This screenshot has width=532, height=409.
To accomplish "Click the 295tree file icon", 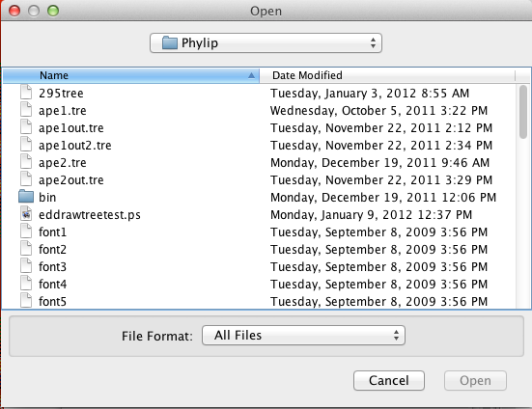I will 26,93.
